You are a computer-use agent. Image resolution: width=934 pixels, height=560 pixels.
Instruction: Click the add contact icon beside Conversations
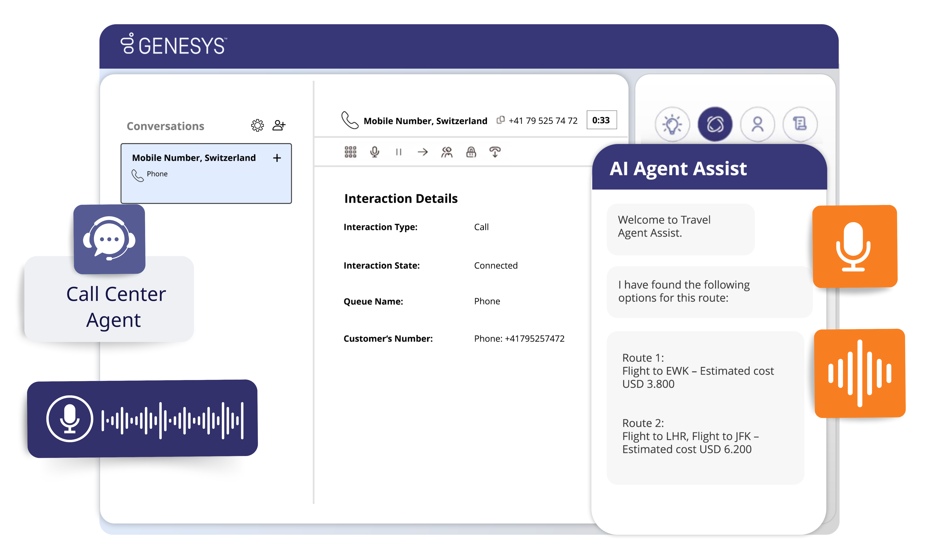(x=279, y=125)
